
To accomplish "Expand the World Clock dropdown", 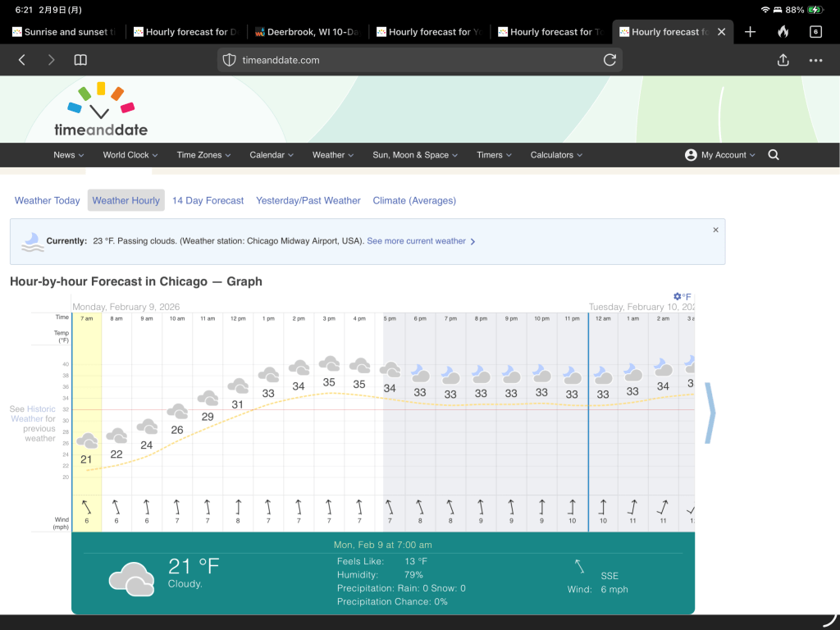I will pos(130,155).
